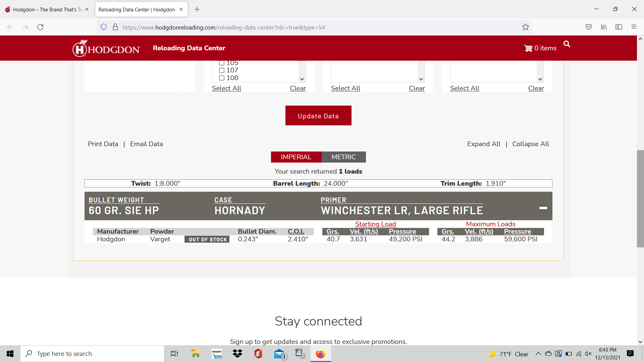Click Expand All loads link
Screen dimensions: 644x362
coord(484,144)
